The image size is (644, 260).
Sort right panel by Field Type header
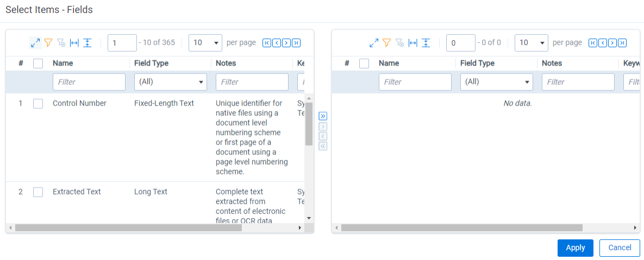(x=477, y=63)
